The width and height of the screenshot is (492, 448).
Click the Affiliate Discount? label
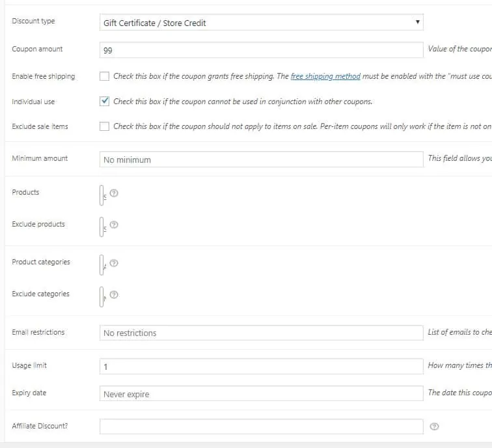coord(40,426)
